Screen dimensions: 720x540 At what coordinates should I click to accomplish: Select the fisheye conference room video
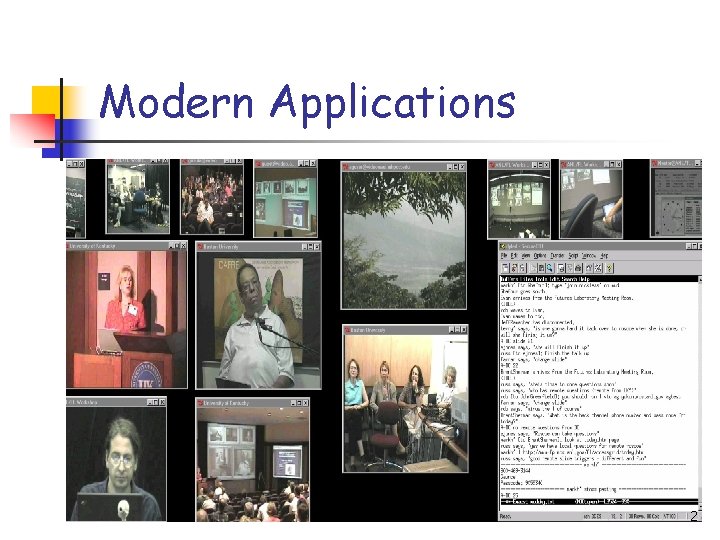pos(519,203)
